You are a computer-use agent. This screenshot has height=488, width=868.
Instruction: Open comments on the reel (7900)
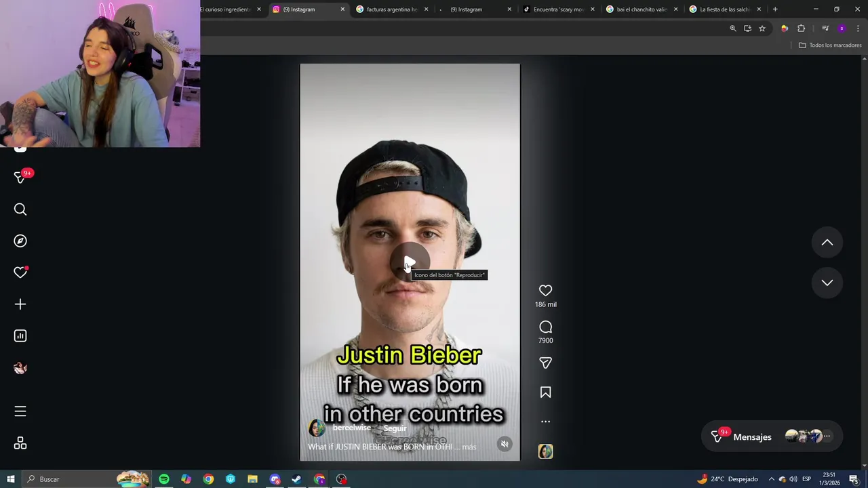point(545,327)
